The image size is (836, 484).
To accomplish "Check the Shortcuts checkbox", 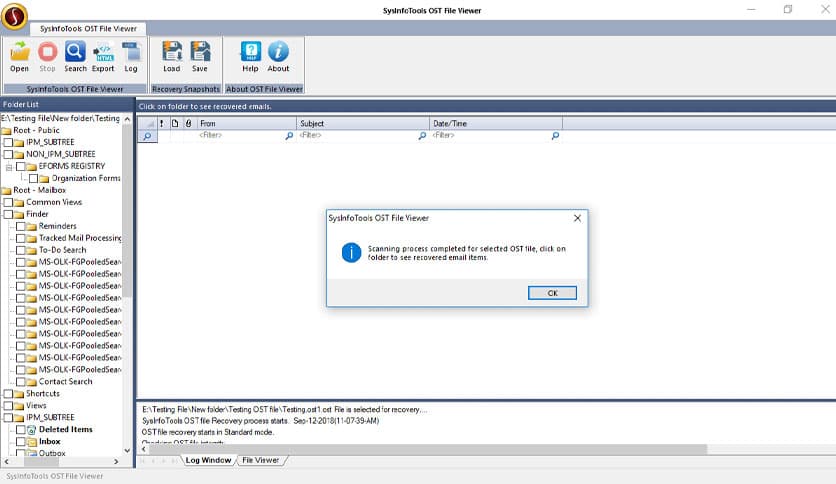I will (x=9, y=394).
